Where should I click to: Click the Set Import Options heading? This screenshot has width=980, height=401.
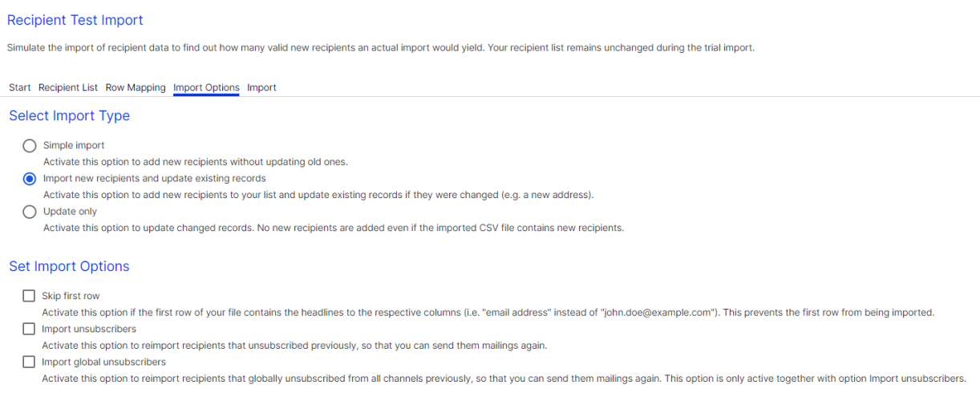click(69, 266)
